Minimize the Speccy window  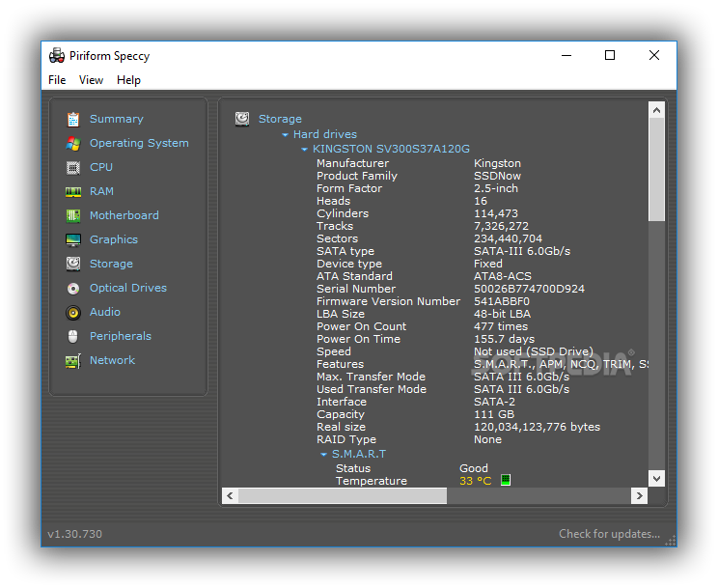pyautogui.click(x=566, y=55)
